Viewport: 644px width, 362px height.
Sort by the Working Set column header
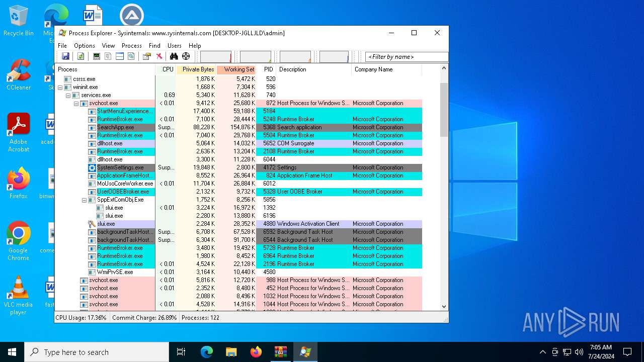click(236, 69)
